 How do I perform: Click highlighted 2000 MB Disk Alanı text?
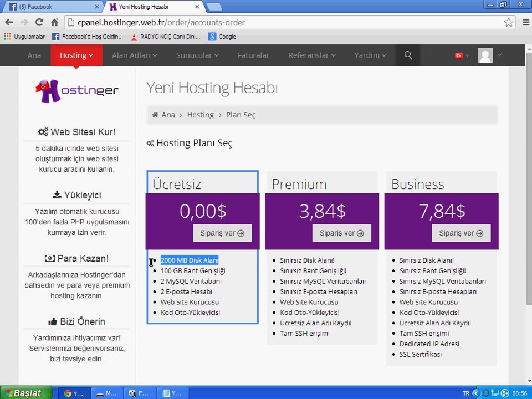point(190,260)
